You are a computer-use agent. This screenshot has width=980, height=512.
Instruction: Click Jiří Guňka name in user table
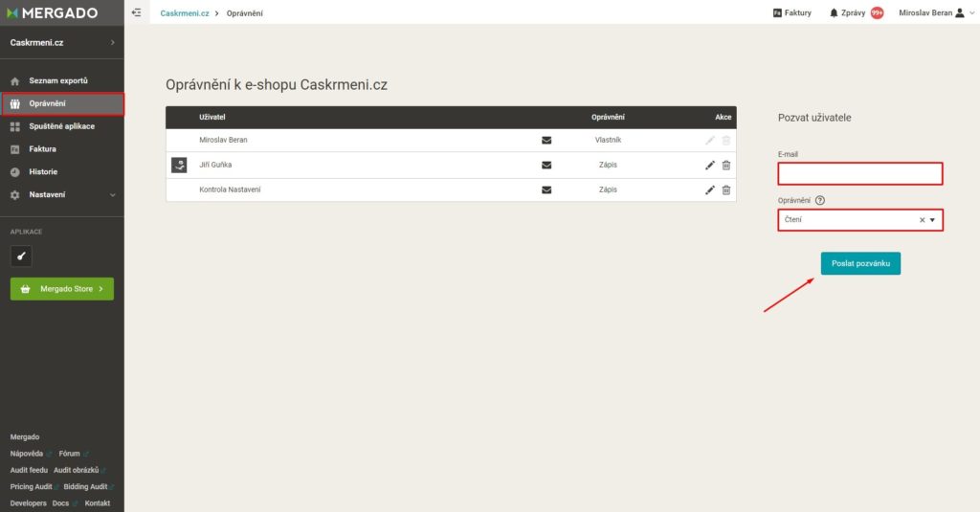[x=215, y=165]
